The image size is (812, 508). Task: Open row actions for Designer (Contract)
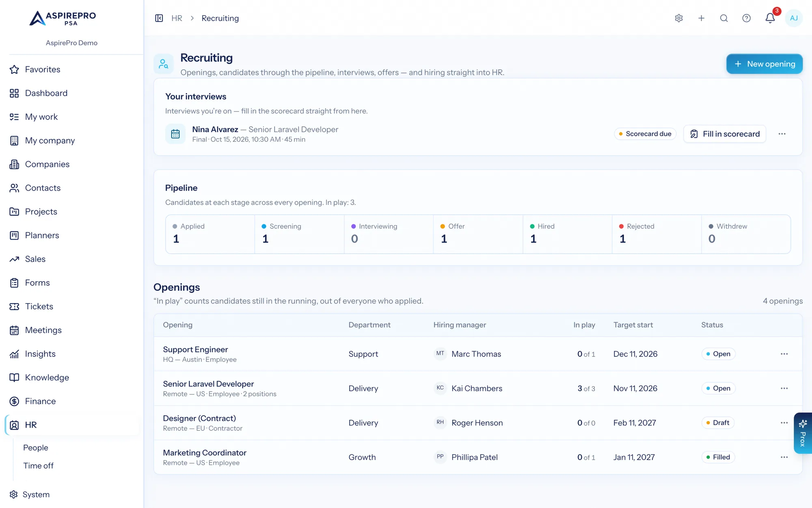(784, 423)
